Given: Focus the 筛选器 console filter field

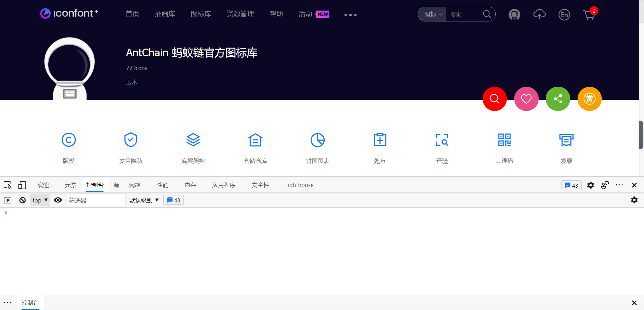Looking at the screenshot, I should 96,200.
